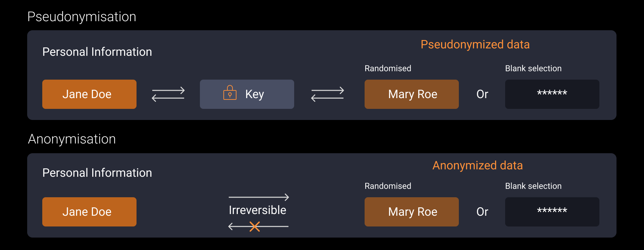Click the orange Anonymized data title
The image size is (644, 250).
pyautogui.click(x=477, y=165)
